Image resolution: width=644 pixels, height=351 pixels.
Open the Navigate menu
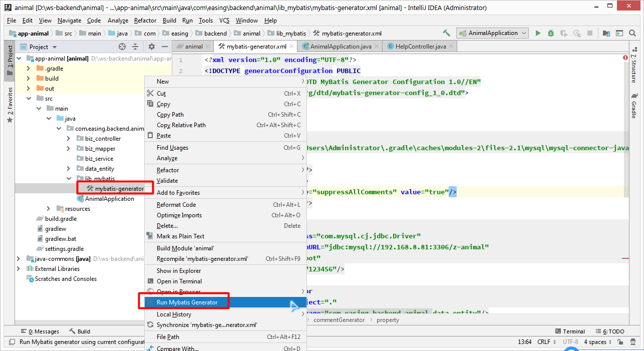(69, 21)
